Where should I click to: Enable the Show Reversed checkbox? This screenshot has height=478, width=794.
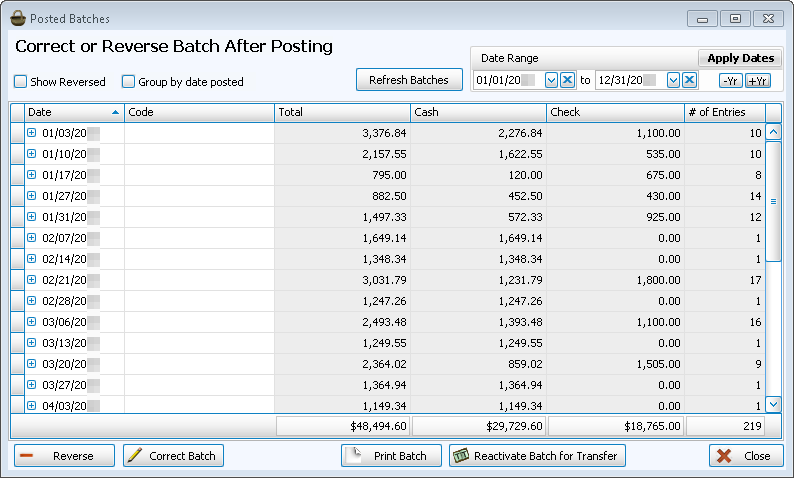(21, 82)
